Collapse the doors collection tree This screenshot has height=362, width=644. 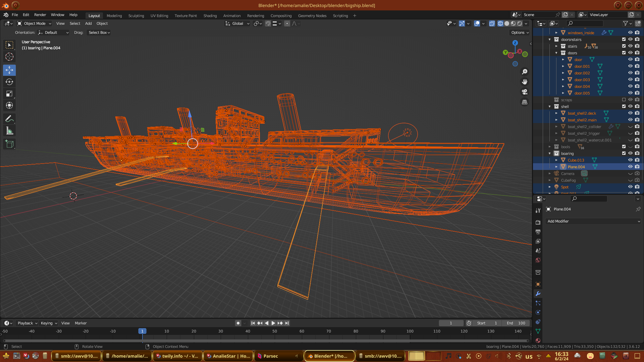(556, 53)
